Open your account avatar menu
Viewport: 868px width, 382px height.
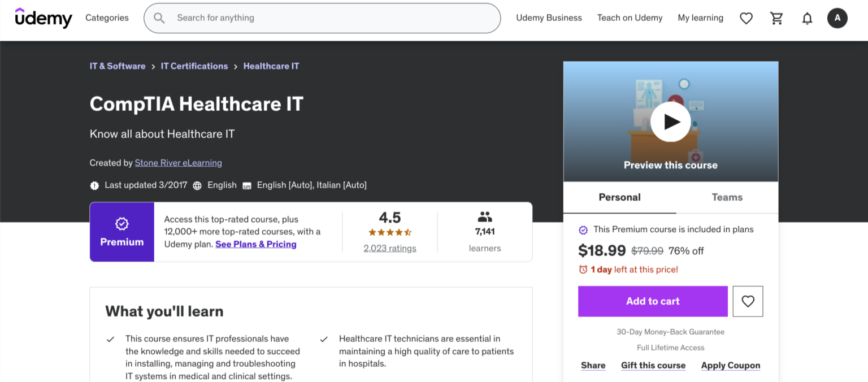click(x=837, y=18)
